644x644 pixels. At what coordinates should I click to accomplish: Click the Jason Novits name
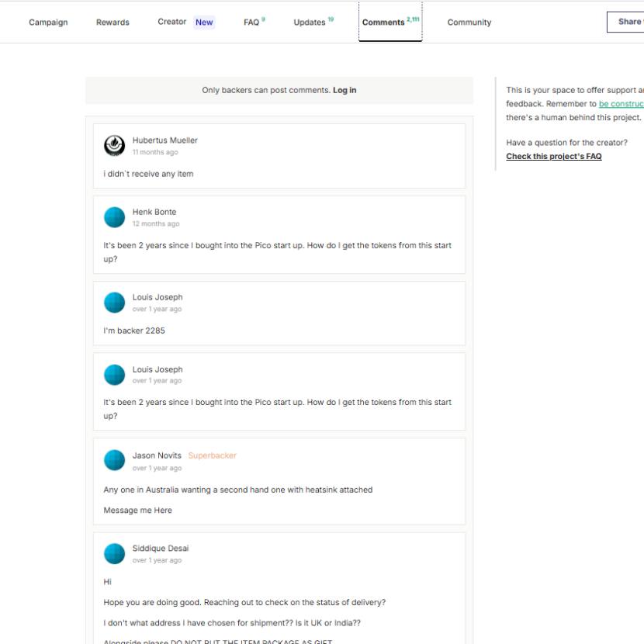tap(157, 455)
